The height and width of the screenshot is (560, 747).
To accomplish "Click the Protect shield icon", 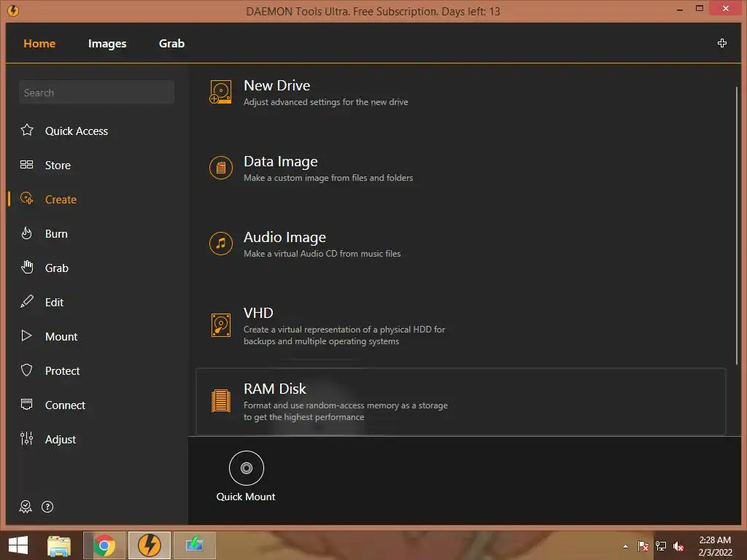I will (x=27, y=370).
